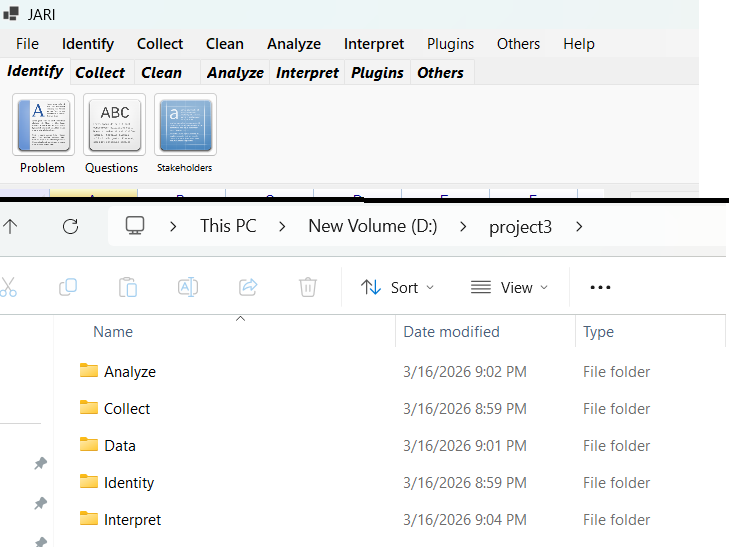Select the Interpret folder

coord(132,520)
